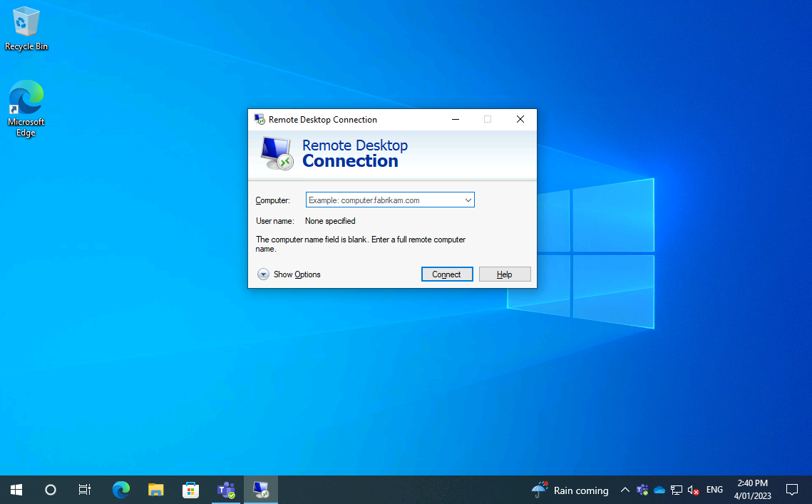
Task: Switch input language via ENG indicator
Action: (x=714, y=490)
